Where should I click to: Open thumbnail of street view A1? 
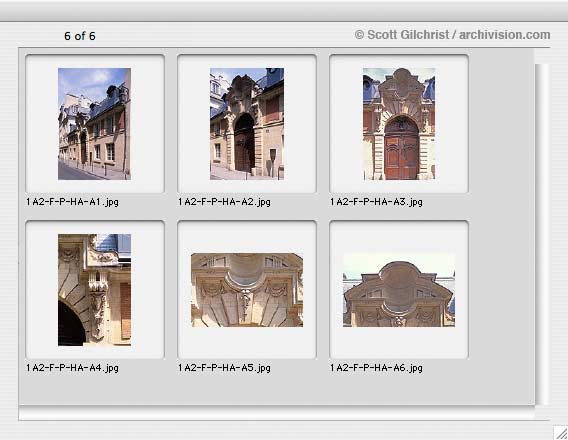pyautogui.click(x=95, y=124)
